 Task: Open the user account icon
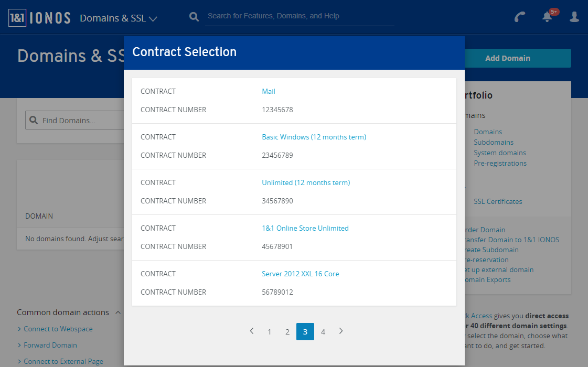click(574, 16)
